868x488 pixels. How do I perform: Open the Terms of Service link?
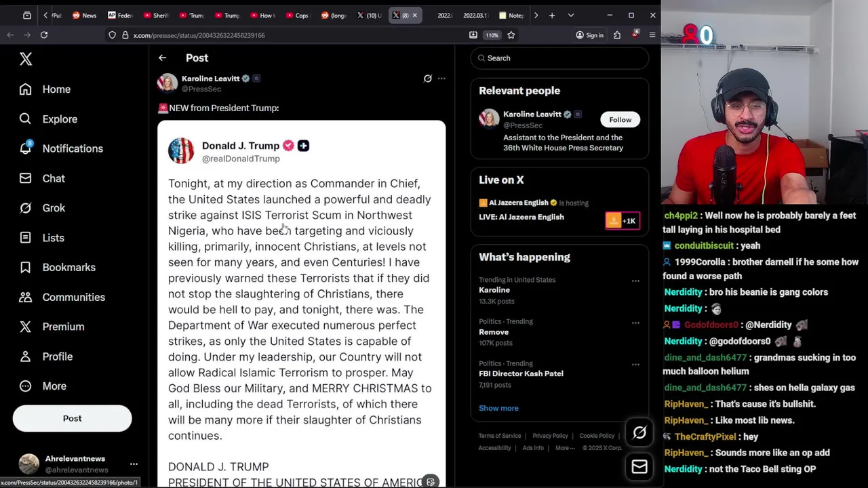tap(500, 436)
